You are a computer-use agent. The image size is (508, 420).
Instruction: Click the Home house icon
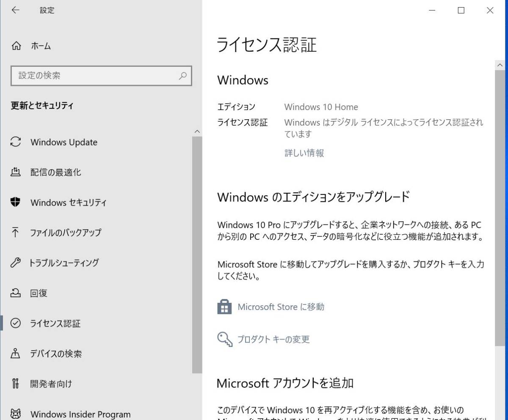point(16,46)
